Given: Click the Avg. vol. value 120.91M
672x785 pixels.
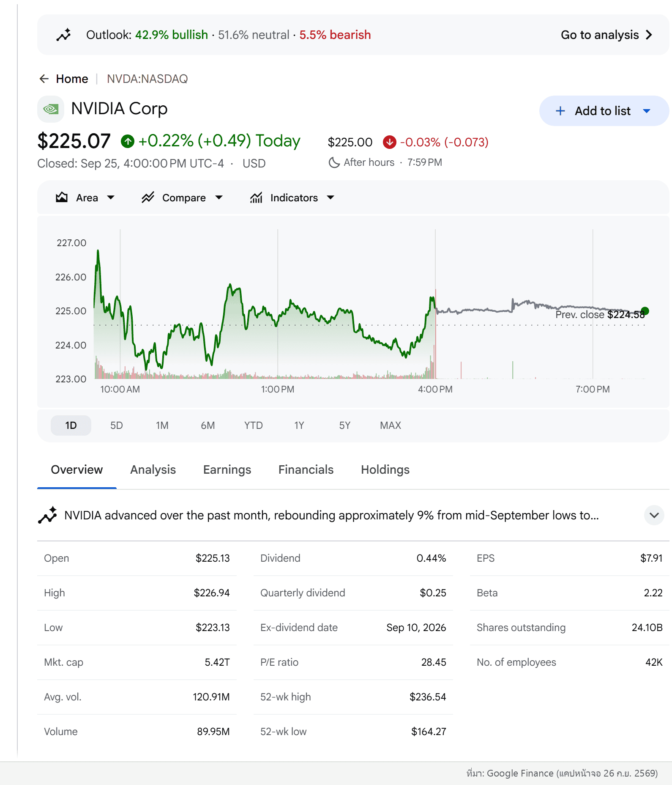Looking at the screenshot, I should point(211,697).
